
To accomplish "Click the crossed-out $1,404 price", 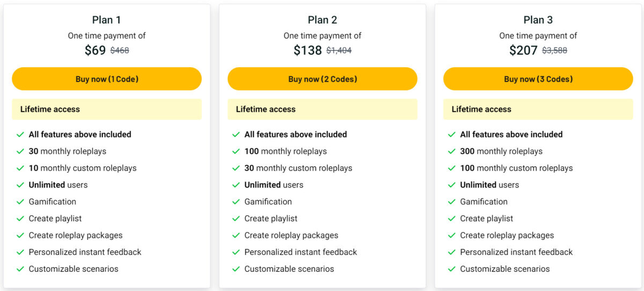I will pos(339,50).
